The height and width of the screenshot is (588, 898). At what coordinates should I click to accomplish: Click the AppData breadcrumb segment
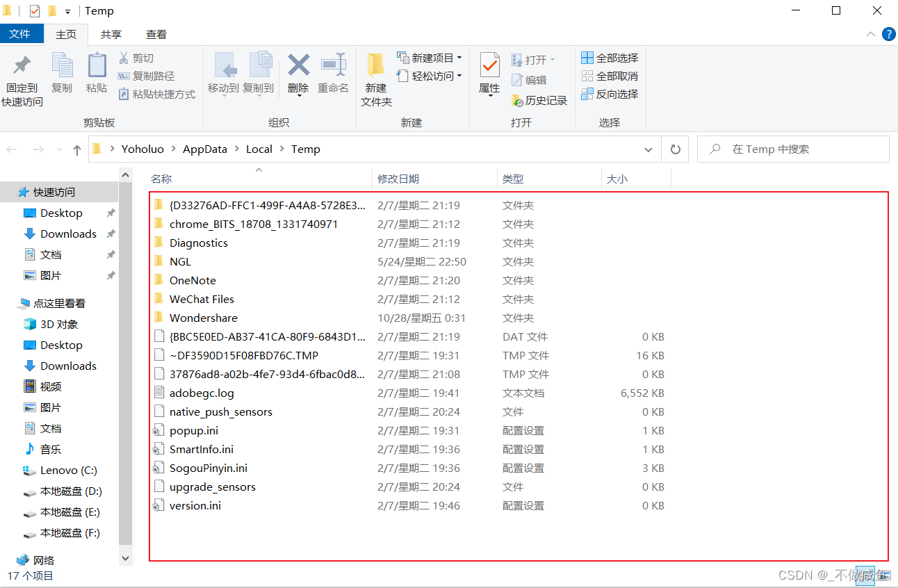click(205, 149)
